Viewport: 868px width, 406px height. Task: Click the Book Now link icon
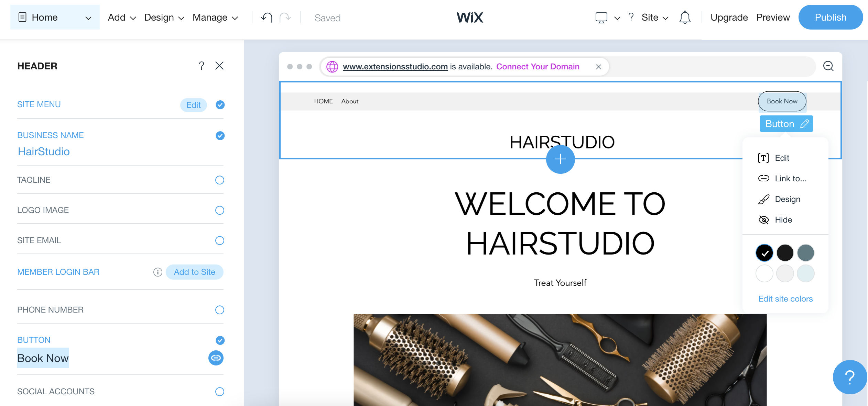click(216, 358)
